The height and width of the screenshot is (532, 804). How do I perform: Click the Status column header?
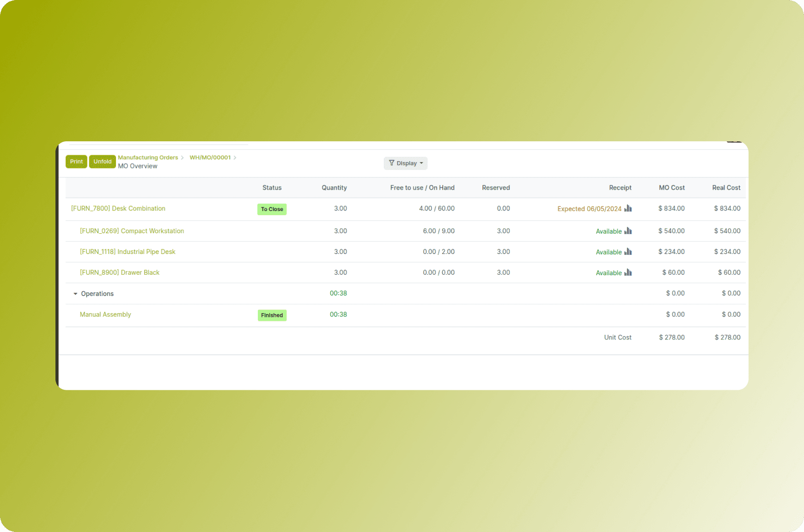tap(272, 187)
